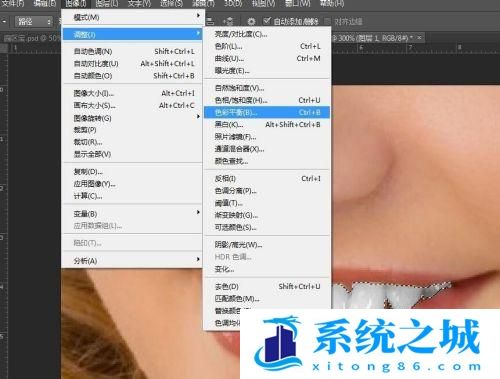500x379 pixels.
Task: Open 可选颜色(S)... adjustment
Action: click(267, 228)
